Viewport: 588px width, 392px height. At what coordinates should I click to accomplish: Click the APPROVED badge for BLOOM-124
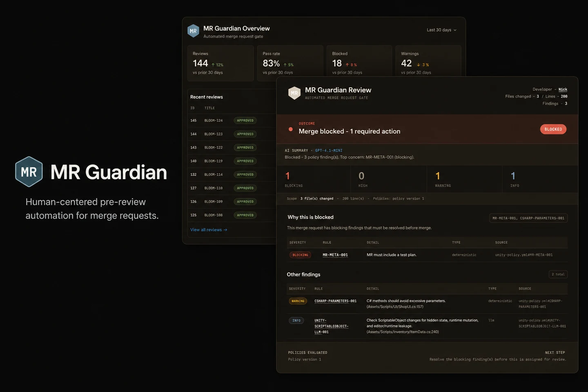(x=245, y=120)
